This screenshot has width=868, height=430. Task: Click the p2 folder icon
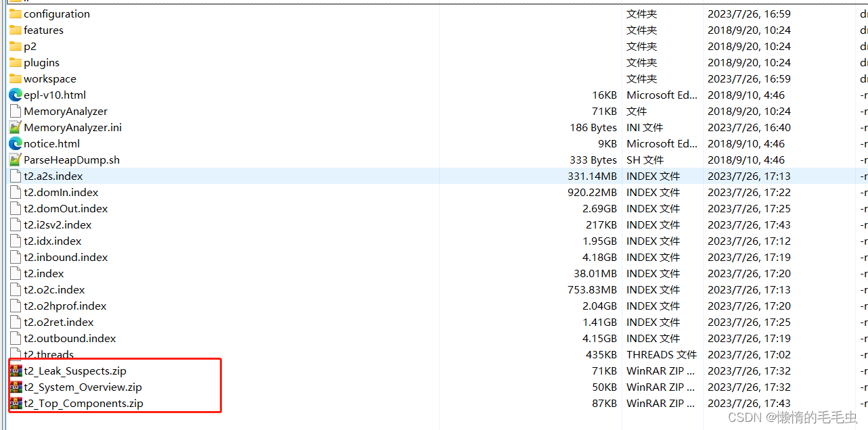point(15,46)
